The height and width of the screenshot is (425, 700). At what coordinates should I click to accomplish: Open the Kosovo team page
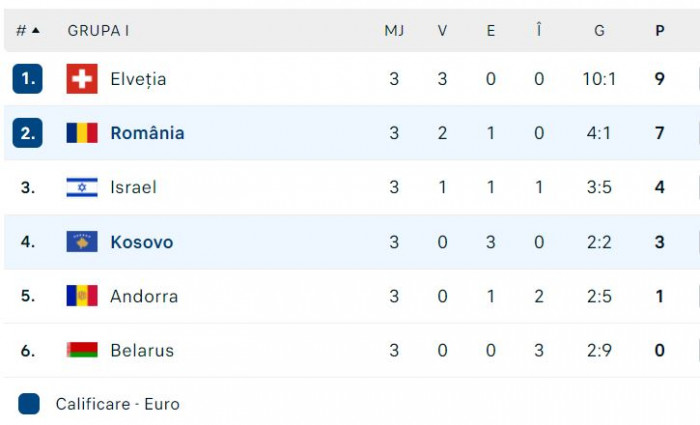pyautogui.click(x=141, y=242)
